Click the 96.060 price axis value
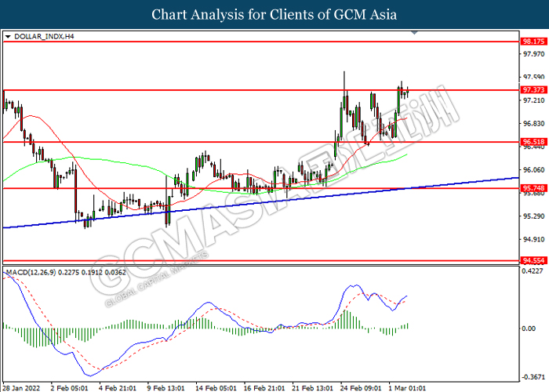Screen dimensions: 549x392 (x=534, y=170)
